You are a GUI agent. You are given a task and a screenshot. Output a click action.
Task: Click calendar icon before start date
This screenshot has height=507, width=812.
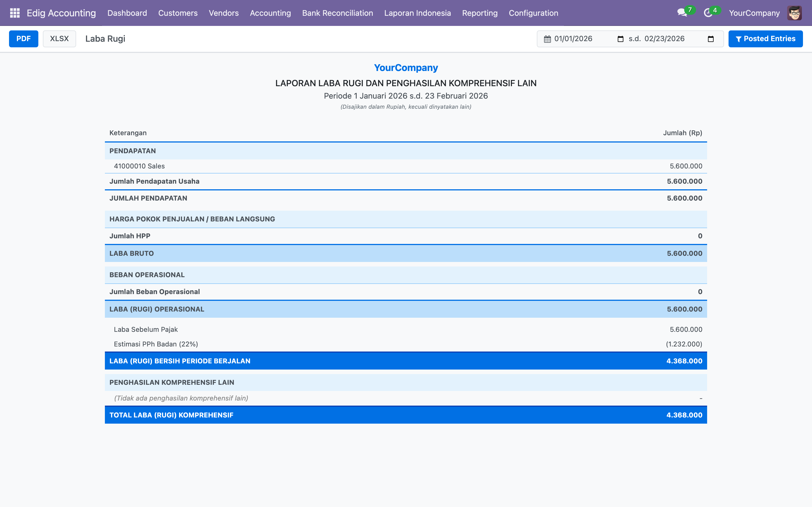(x=547, y=39)
